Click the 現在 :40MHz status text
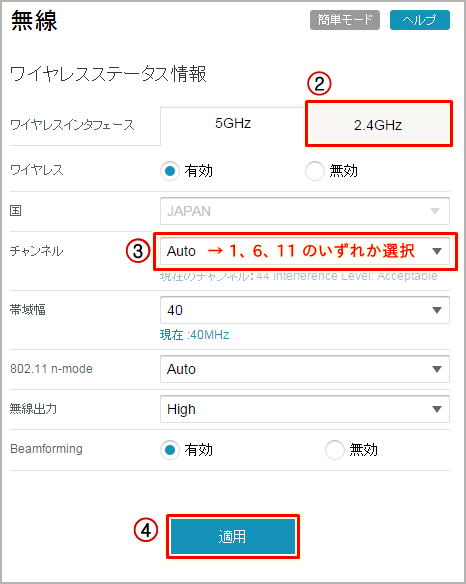 pyautogui.click(x=194, y=335)
